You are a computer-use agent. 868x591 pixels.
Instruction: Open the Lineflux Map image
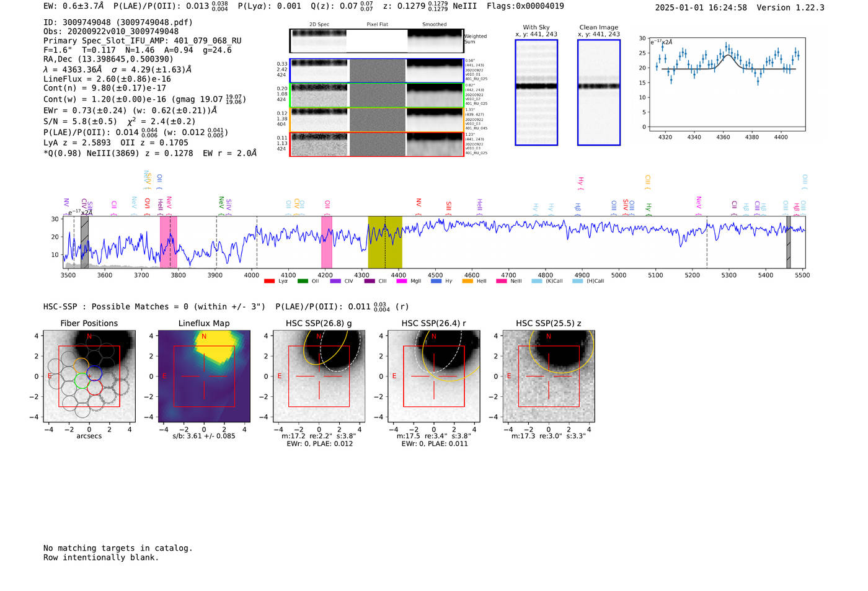[x=204, y=376]
